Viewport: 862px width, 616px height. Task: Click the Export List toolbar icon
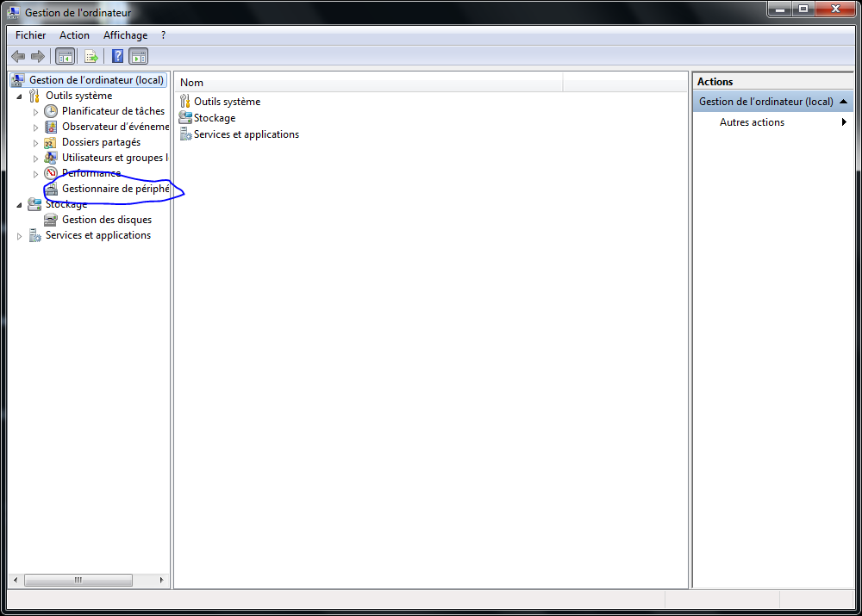click(91, 56)
